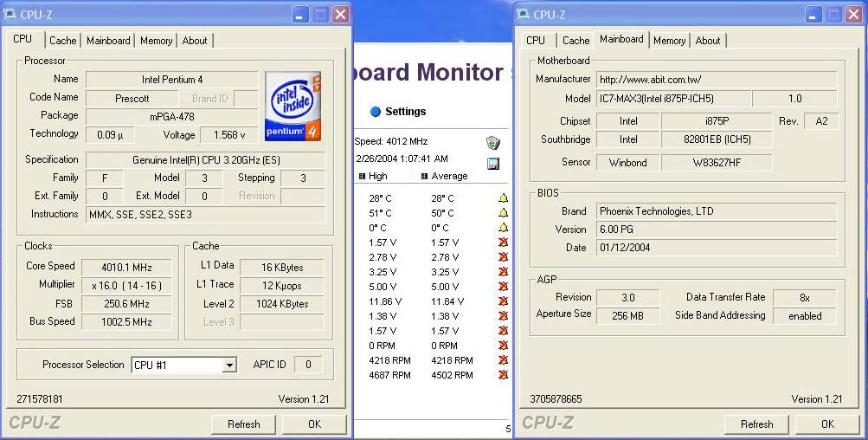Click Refresh in left CPU-Z window
Viewport: 868px width, 440px height.
pos(243,424)
